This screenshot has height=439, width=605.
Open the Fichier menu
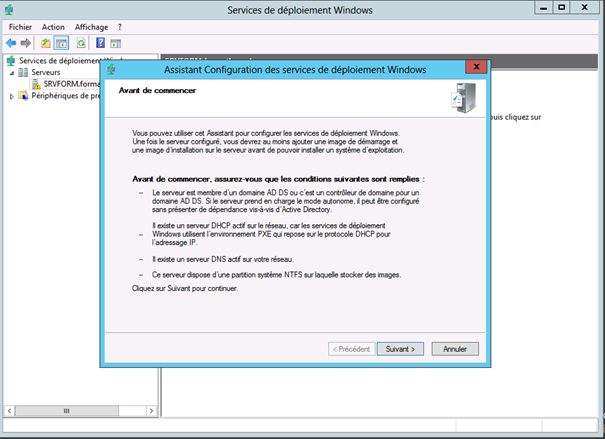(x=20, y=27)
